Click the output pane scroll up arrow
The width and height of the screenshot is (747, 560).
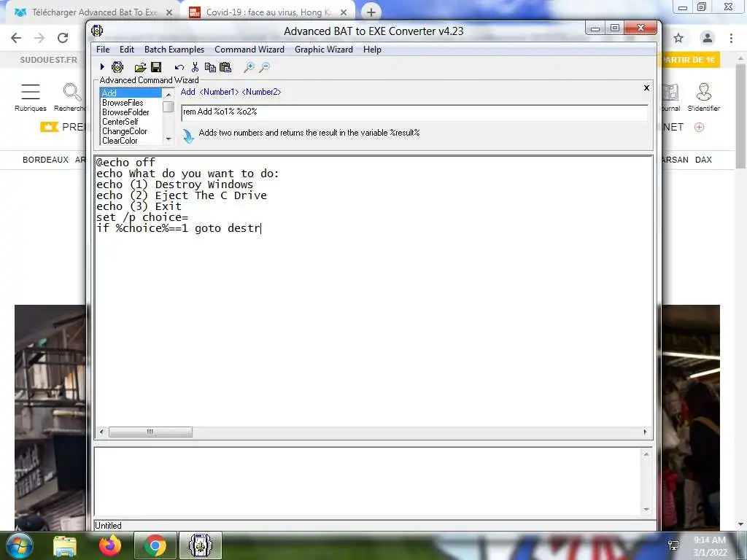(x=646, y=454)
